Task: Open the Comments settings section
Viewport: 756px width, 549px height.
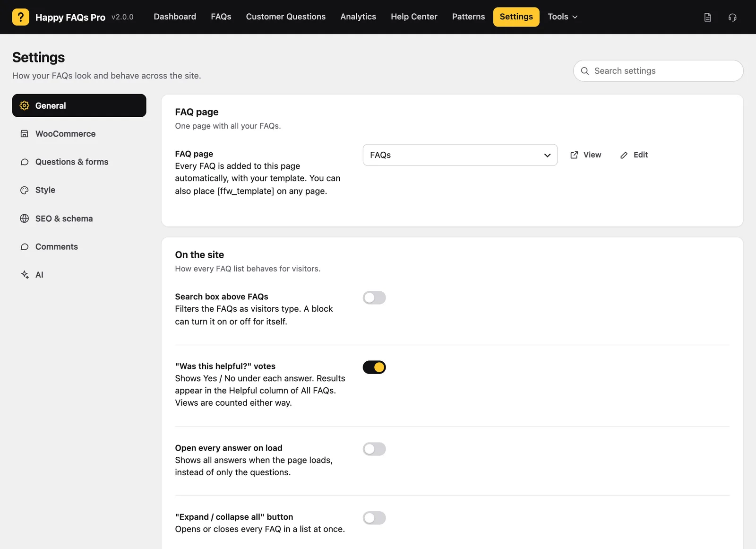Action: point(79,247)
